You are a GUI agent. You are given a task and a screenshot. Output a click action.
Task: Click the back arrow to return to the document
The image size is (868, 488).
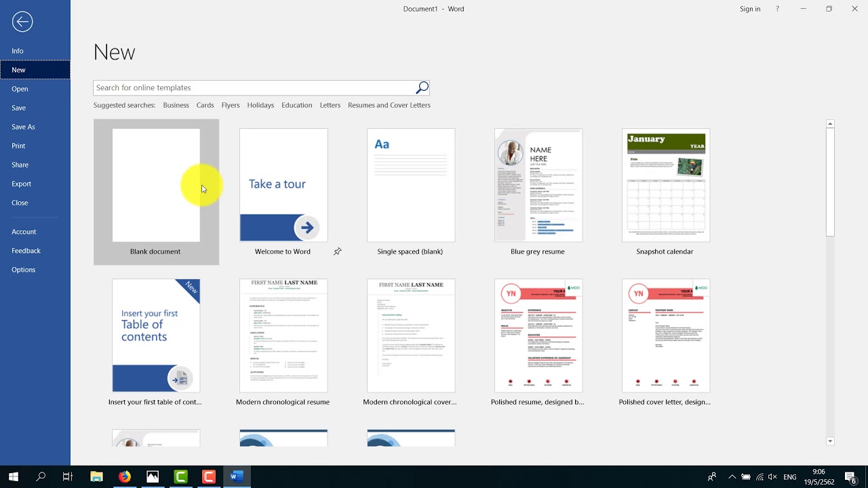click(x=22, y=22)
